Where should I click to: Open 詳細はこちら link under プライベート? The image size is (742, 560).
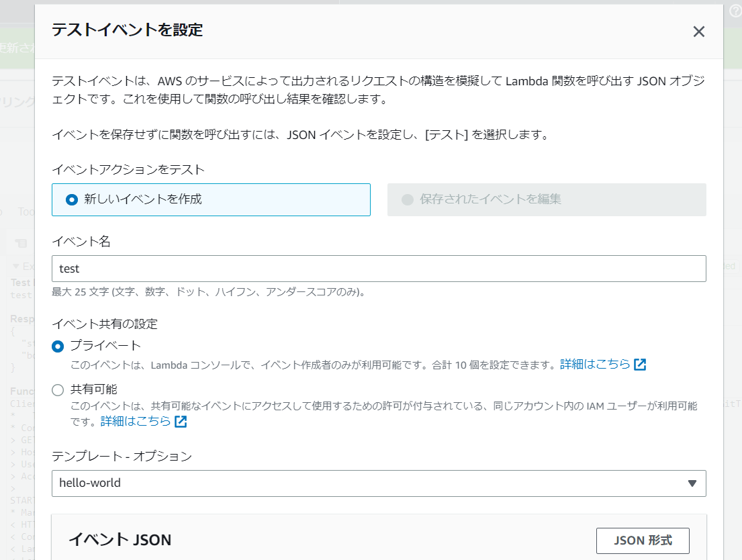(595, 365)
